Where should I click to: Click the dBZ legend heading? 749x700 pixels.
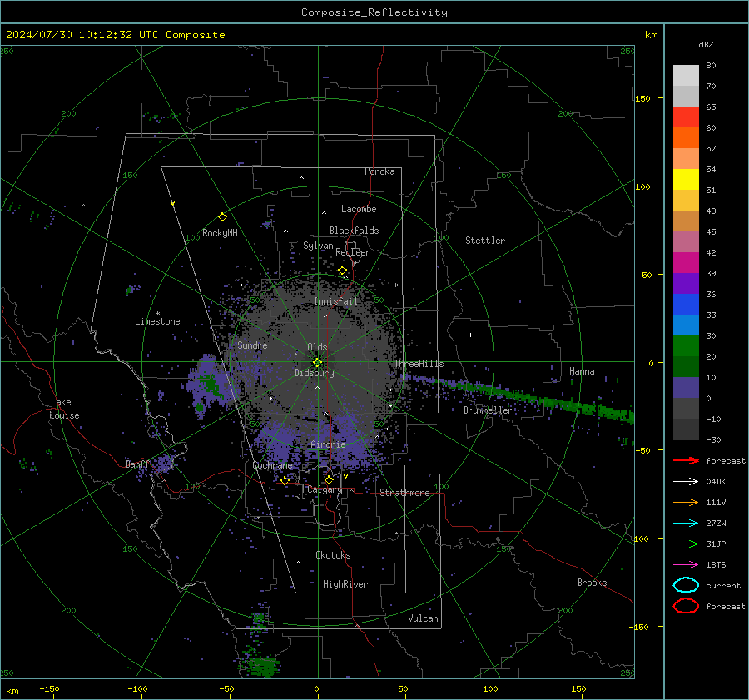706,44
